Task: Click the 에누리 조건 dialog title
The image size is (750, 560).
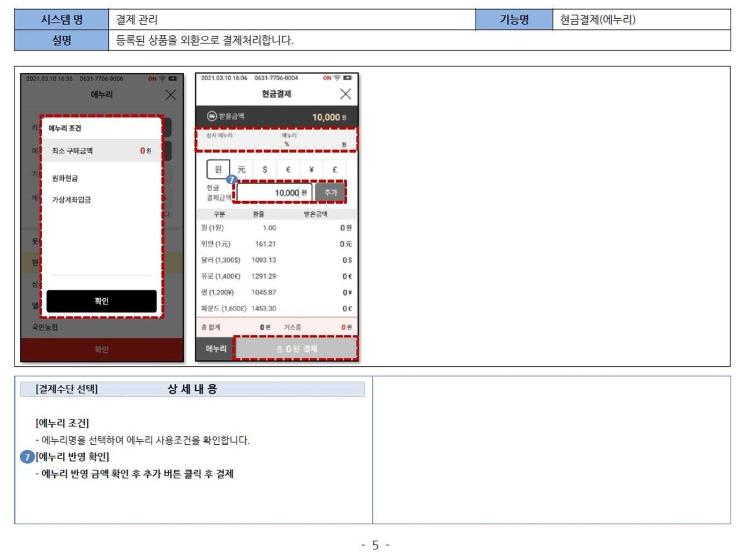Action: [x=65, y=128]
